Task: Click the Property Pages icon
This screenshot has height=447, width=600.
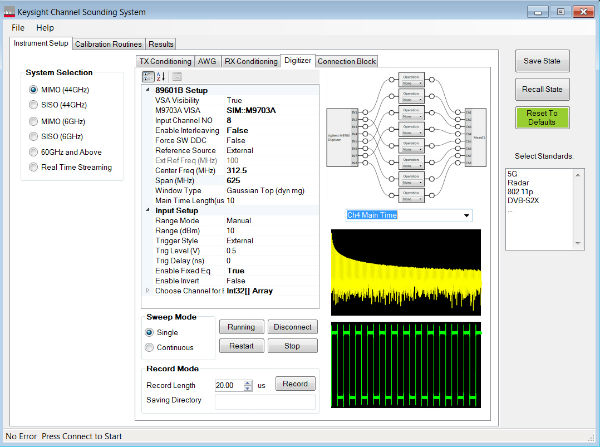Action: coord(177,76)
